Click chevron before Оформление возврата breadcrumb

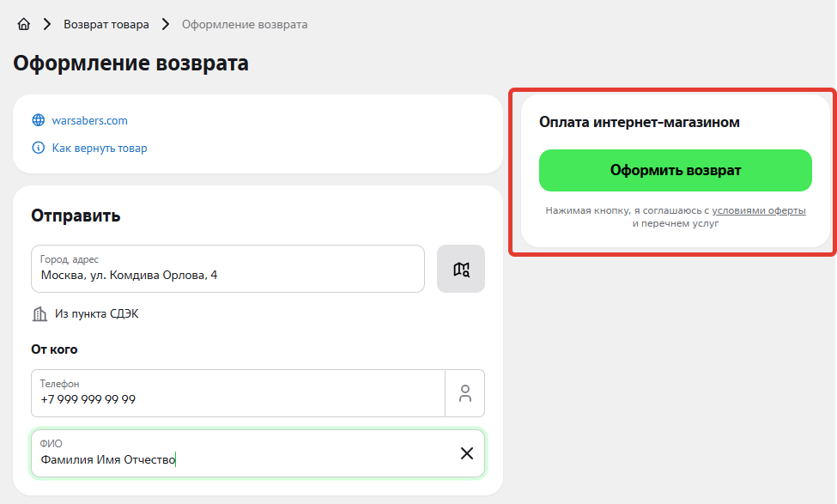pyautogui.click(x=165, y=24)
